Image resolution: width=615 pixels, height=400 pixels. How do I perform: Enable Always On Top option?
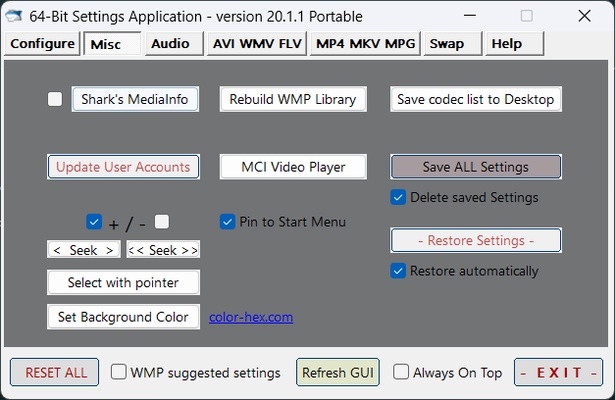click(x=401, y=372)
